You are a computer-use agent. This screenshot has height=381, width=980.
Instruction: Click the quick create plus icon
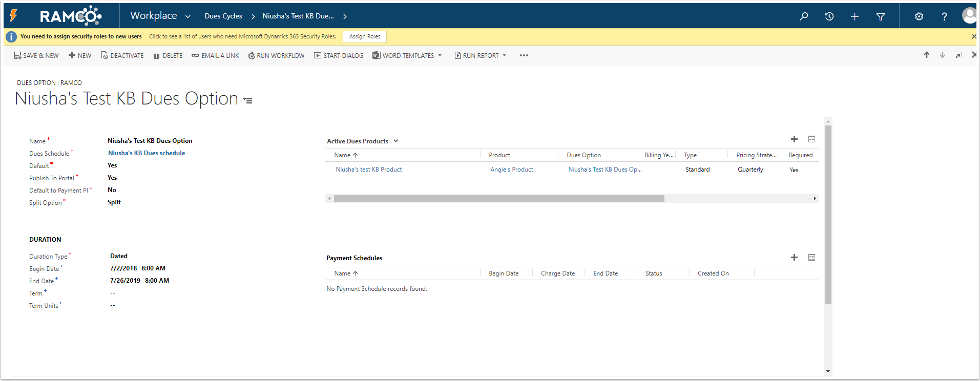click(x=854, y=16)
